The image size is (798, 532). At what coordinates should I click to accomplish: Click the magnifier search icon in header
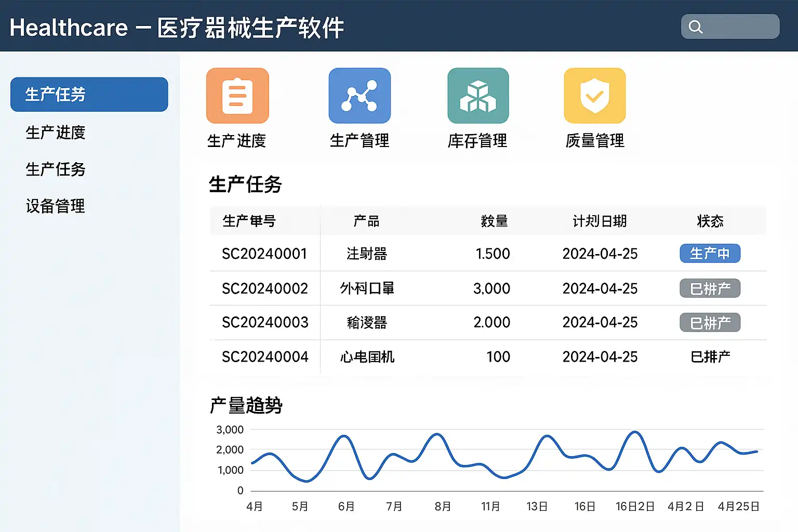tap(696, 27)
